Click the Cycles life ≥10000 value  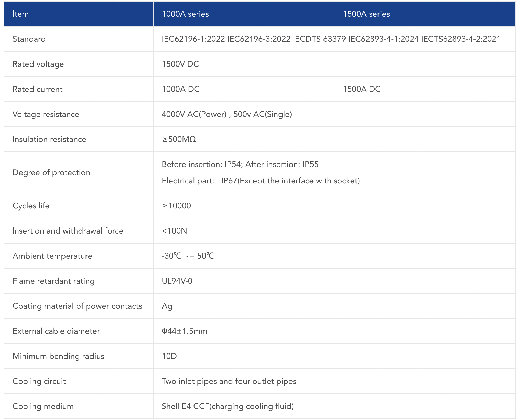coord(176,206)
